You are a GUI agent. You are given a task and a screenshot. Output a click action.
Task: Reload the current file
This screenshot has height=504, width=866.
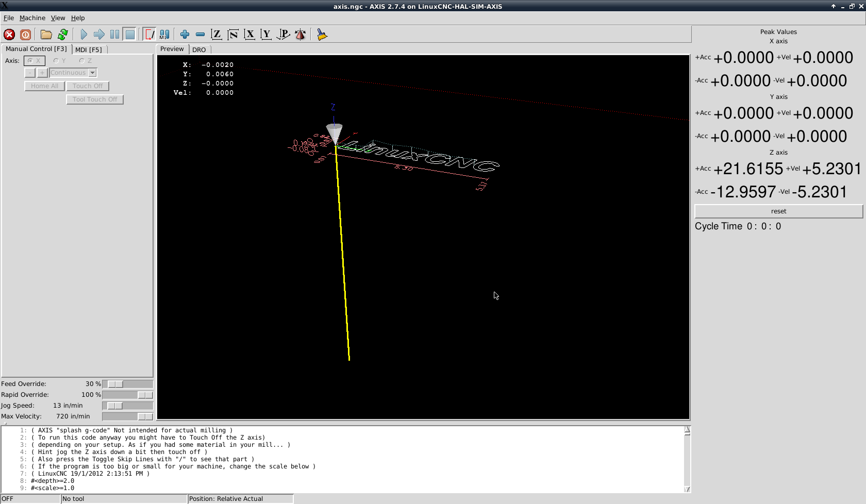tap(63, 35)
